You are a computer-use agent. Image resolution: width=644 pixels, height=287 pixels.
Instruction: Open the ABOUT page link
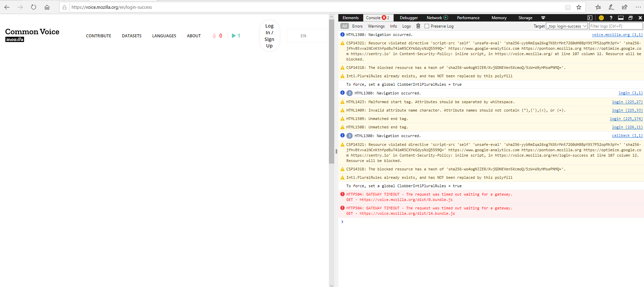pos(194,36)
